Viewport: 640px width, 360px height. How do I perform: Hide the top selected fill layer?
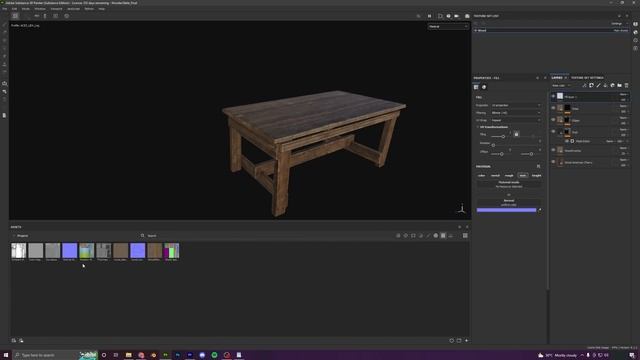click(x=553, y=97)
